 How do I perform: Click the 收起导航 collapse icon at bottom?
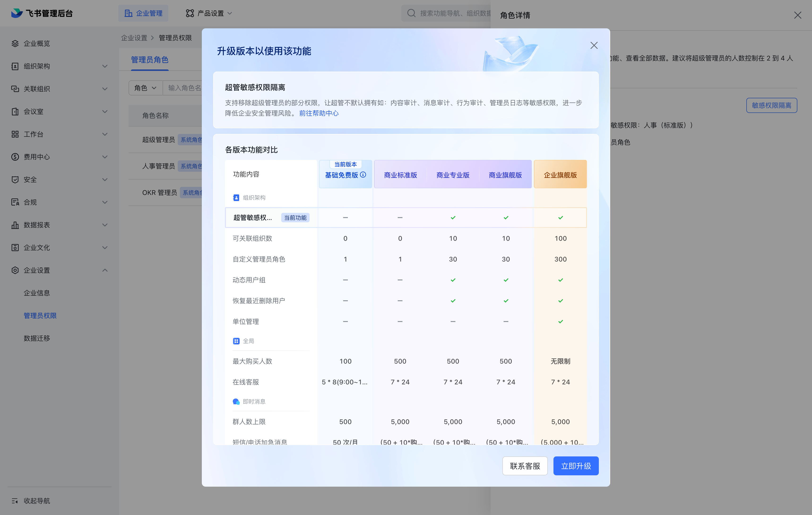[15, 501]
